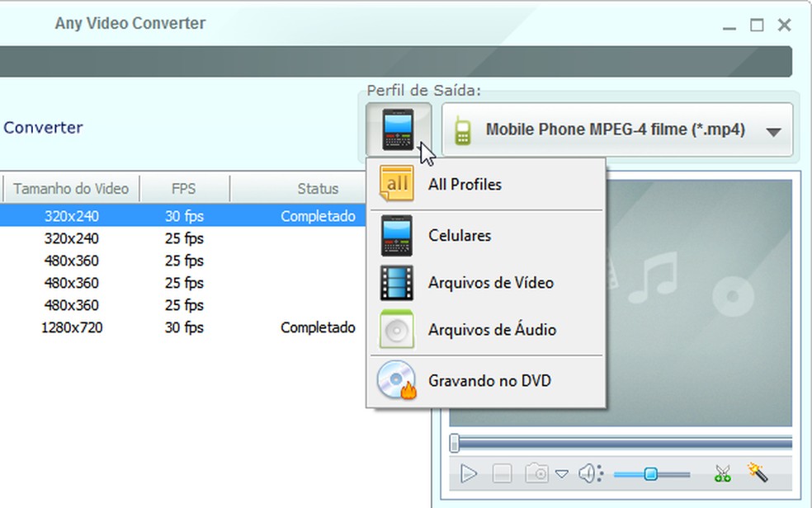Click the All Profiles yellow icon
The height and width of the screenshot is (508, 812).
[397, 184]
